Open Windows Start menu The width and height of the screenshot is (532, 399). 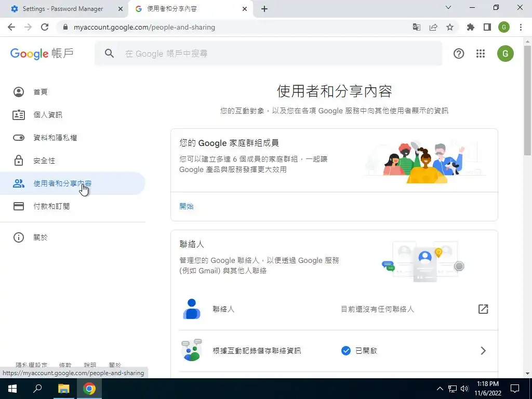[12, 389]
